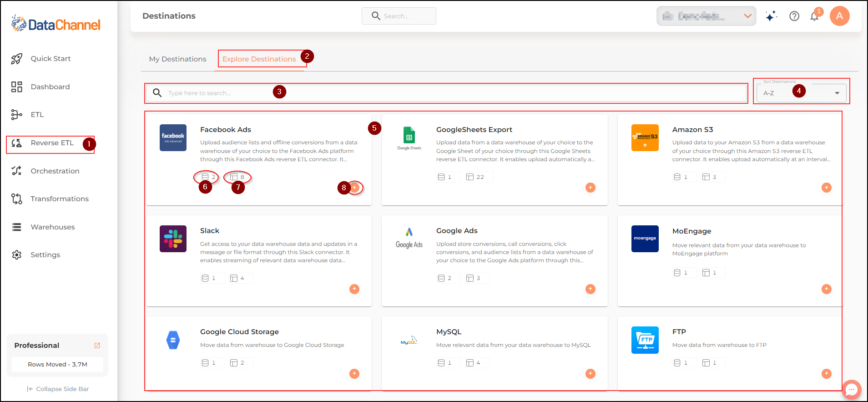Screen dimensions: 868x402
Task: Click the Google Sheets logo thumbnail
Action: point(409,137)
